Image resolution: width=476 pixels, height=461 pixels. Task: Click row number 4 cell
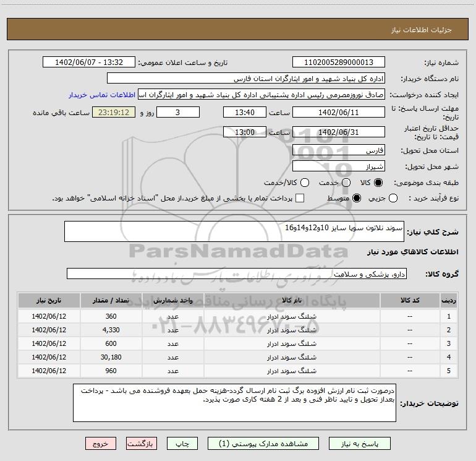tap(449, 357)
